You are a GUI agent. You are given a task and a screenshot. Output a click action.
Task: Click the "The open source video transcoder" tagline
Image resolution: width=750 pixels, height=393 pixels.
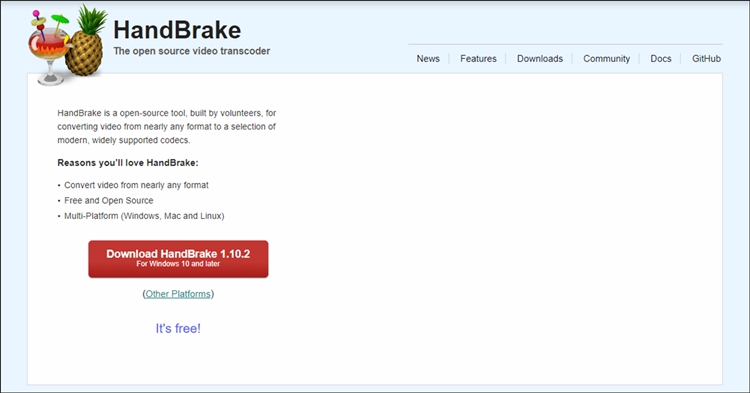point(192,51)
